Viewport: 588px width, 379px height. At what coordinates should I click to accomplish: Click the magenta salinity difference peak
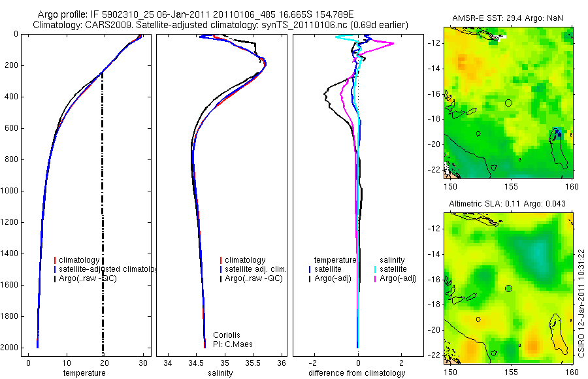(392, 44)
